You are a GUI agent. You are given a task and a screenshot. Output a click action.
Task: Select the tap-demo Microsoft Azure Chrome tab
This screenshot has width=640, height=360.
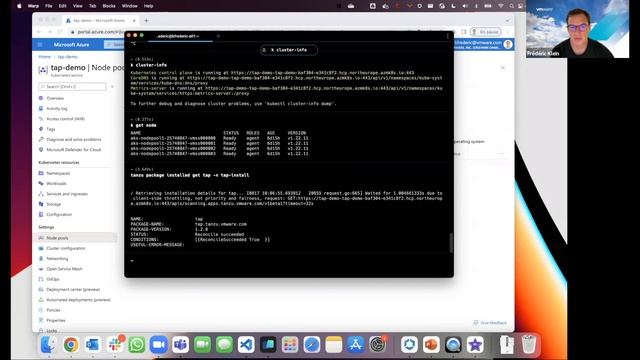coord(100,20)
